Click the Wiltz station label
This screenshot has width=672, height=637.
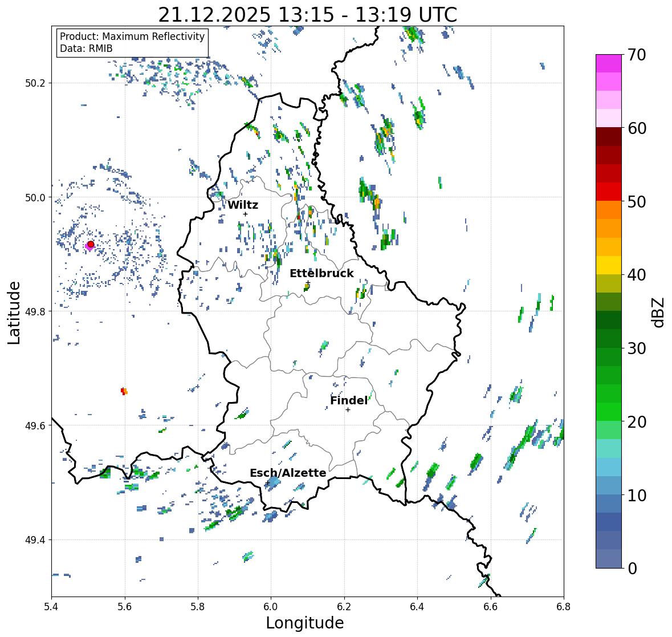click(243, 205)
